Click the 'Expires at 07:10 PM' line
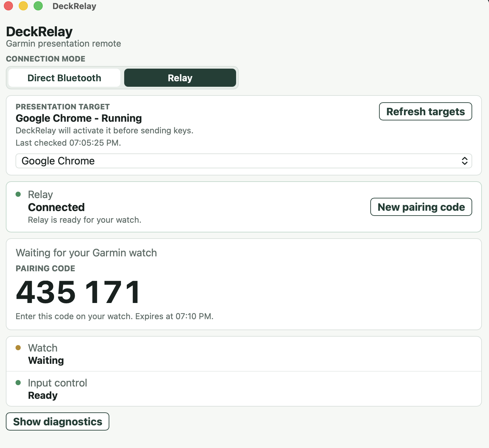 (x=114, y=316)
